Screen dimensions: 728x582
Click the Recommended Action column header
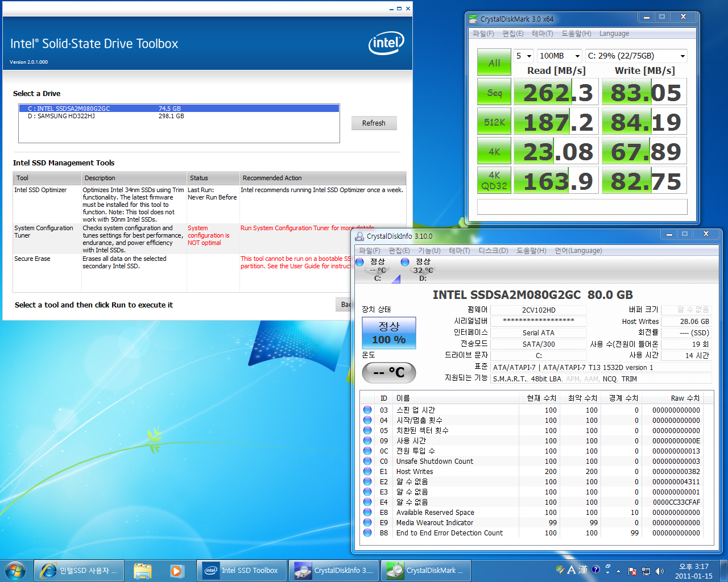coord(323,178)
